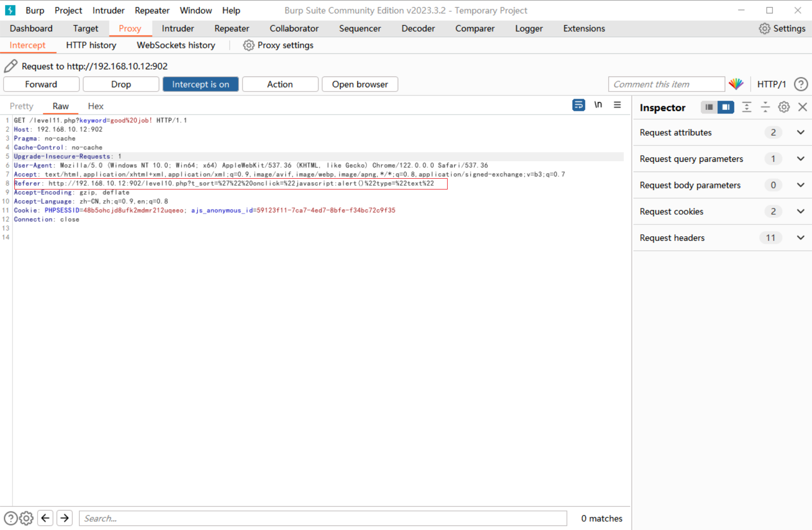Open the Project menu

tap(68, 10)
